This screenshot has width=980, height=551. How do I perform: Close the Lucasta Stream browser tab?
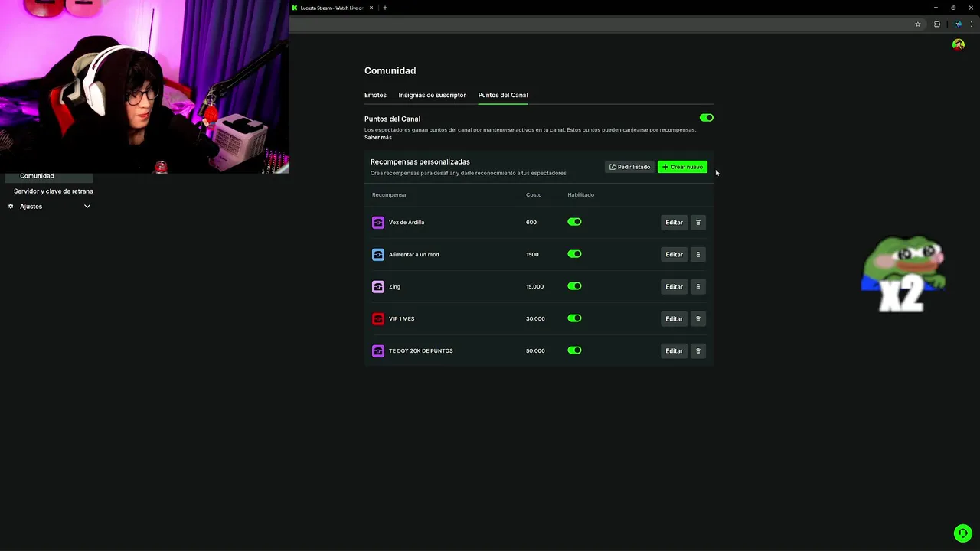tap(371, 8)
